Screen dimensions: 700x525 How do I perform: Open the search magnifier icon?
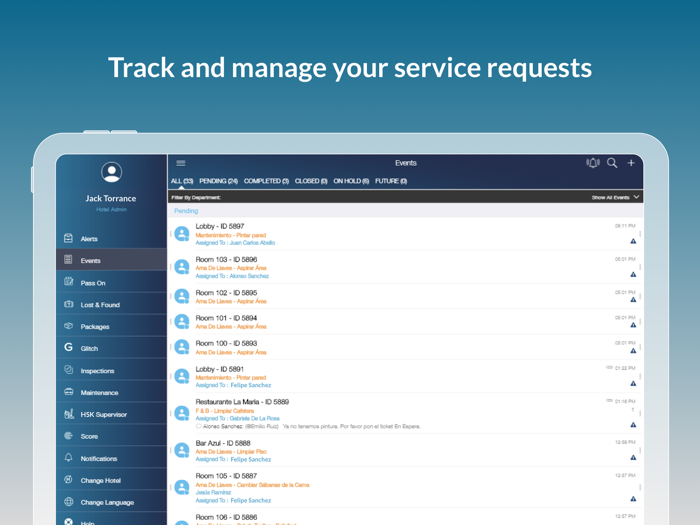[x=612, y=163]
